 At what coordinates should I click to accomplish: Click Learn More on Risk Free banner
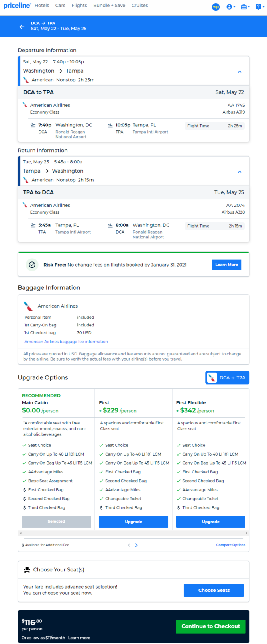click(x=226, y=265)
